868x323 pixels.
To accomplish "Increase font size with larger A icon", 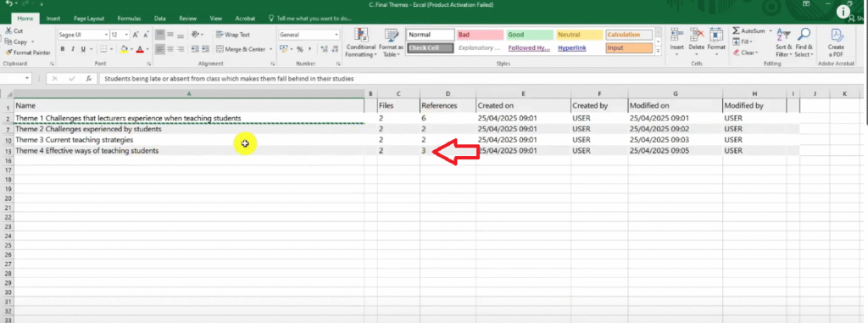I will tap(136, 35).
